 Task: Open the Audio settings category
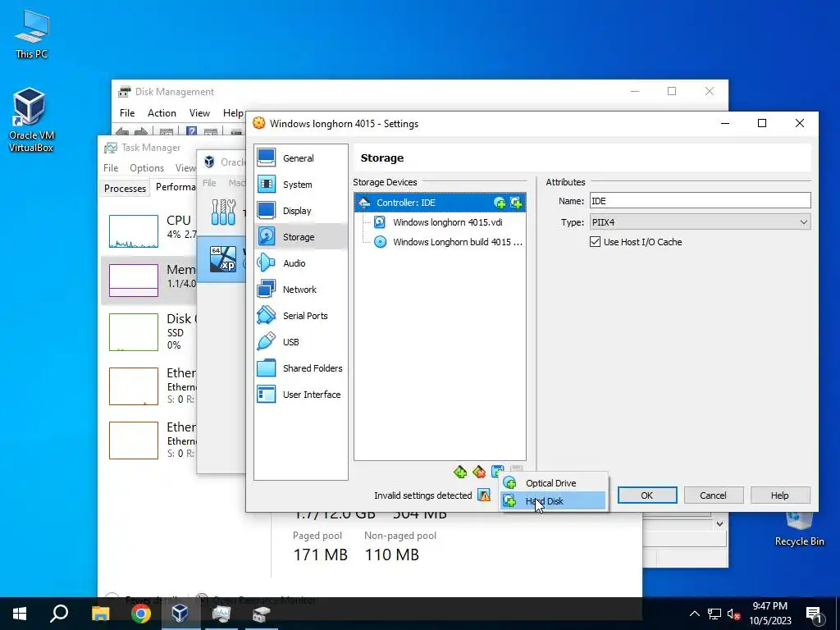[x=300, y=263]
